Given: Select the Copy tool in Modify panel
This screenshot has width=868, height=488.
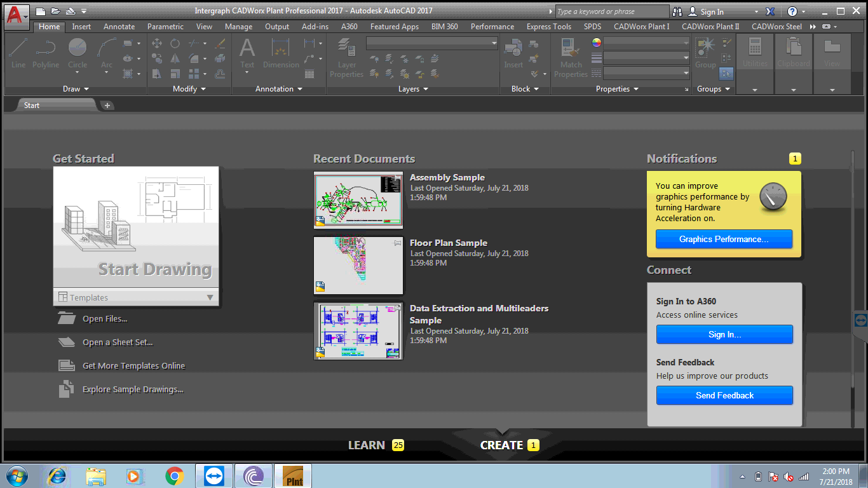Looking at the screenshot, I should (x=157, y=58).
